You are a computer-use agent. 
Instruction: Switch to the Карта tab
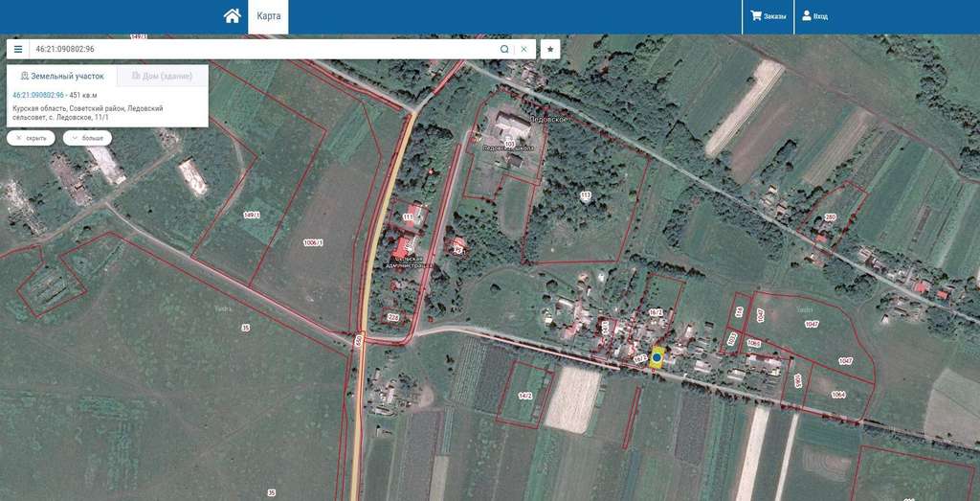(x=268, y=16)
